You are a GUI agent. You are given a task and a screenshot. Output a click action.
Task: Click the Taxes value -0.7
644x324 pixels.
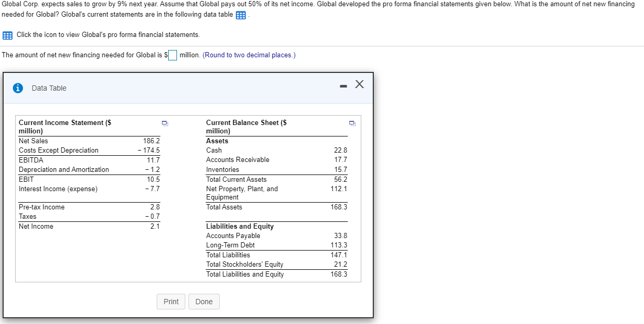(x=153, y=217)
